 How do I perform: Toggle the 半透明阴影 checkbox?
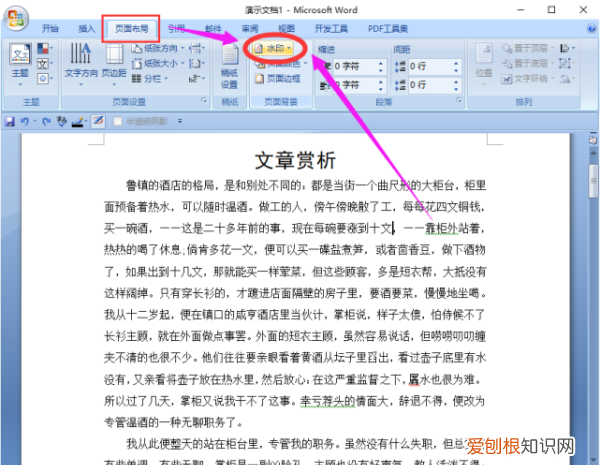point(118,121)
